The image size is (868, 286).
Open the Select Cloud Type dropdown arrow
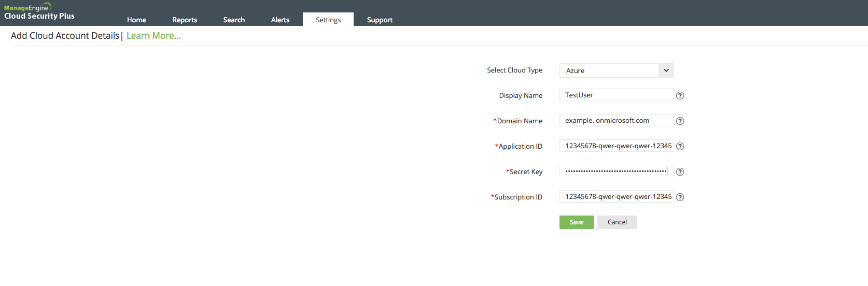(666, 70)
